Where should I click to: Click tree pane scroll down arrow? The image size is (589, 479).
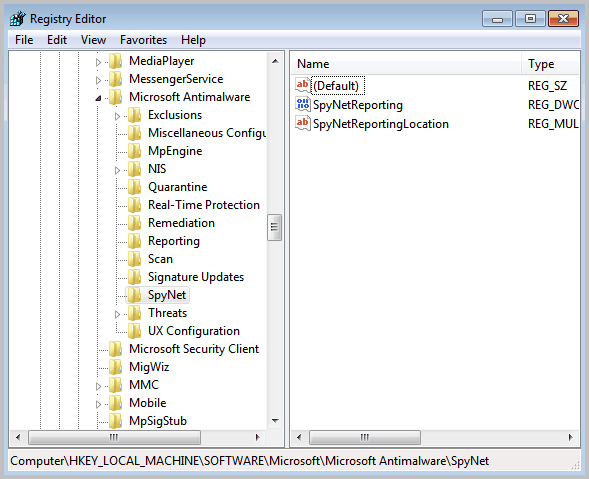pyautogui.click(x=275, y=421)
